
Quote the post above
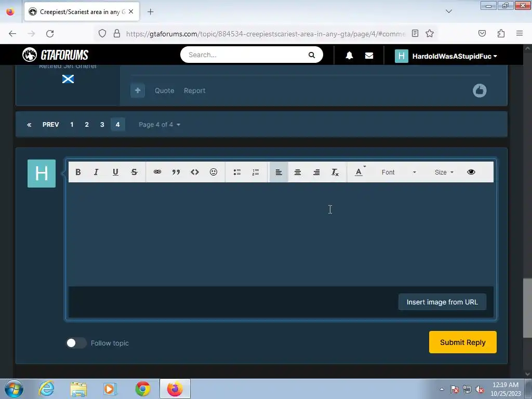click(165, 90)
